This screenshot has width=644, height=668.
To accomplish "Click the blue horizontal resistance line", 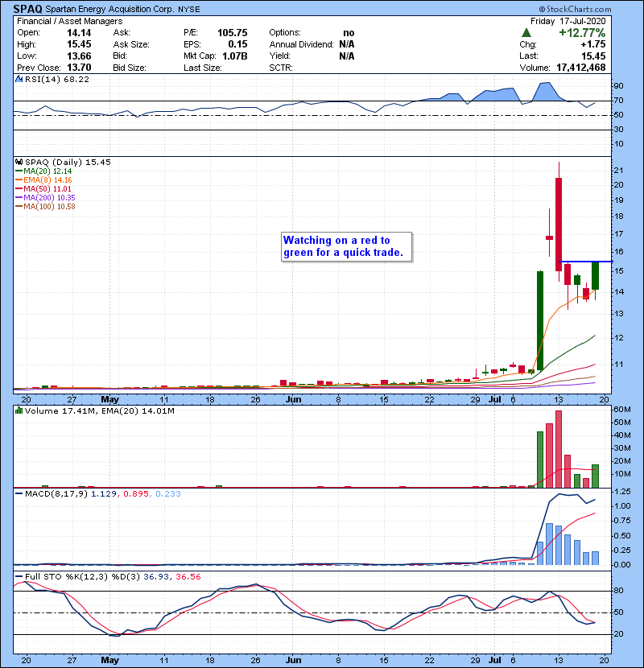I will [585, 261].
